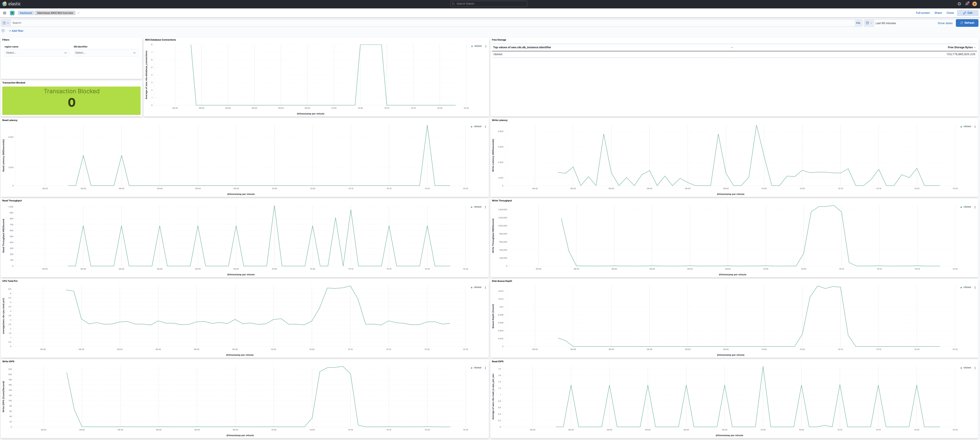
Task: Click the notifications newsfeed icon
Action: click(x=967, y=3)
